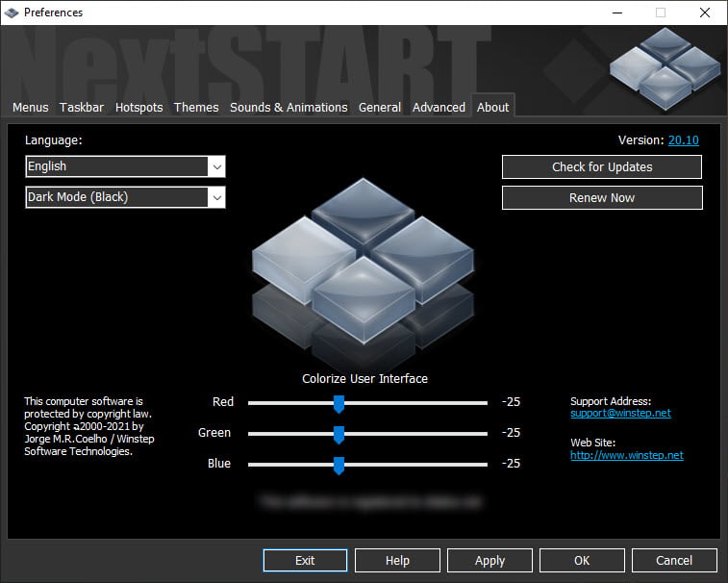The height and width of the screenshot is (583, 728).
Task: Click the support@winstep.net email link
Action: [620, 413]
